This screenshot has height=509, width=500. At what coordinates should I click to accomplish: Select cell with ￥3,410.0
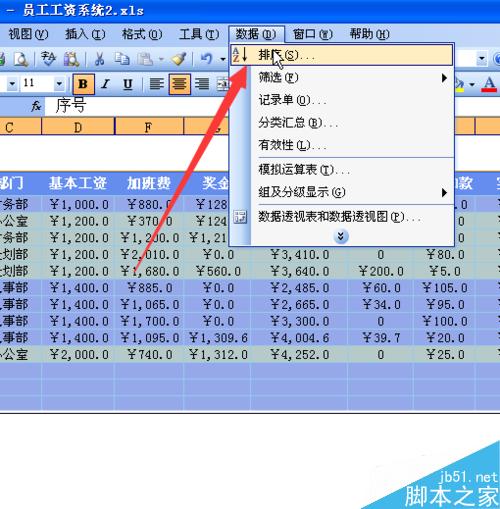coord(299,254)
